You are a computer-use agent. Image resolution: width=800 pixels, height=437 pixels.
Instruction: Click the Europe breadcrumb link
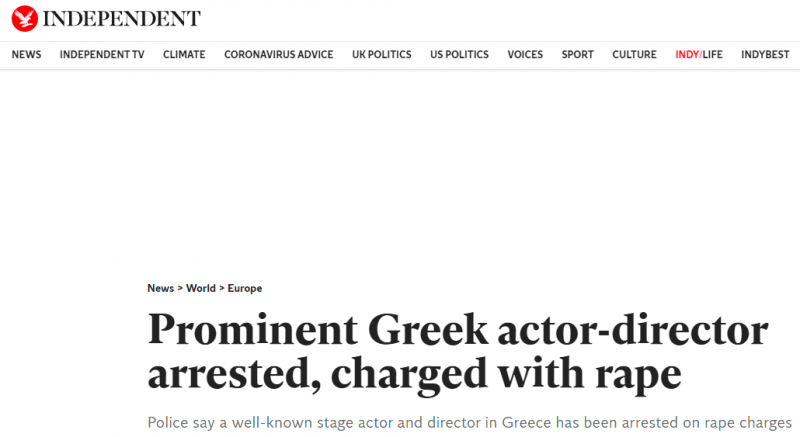point(245,288)
